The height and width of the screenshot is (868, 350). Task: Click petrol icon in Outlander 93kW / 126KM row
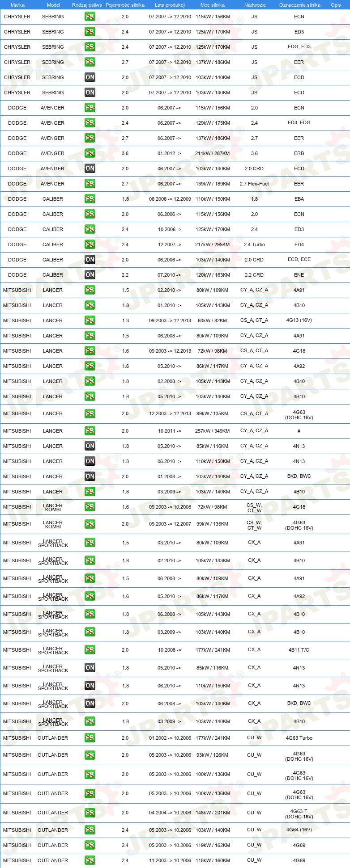(x=90, y=755)
